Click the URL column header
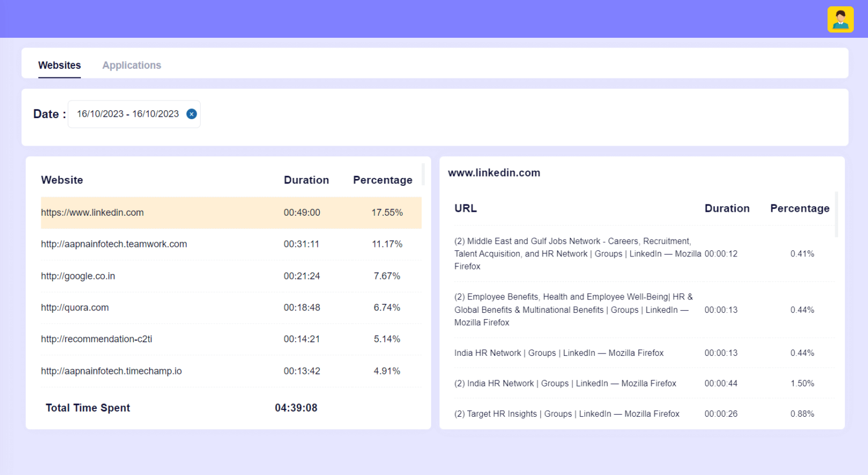Image resolution: width=868 pixels, height=475 pixels. point(466,208)
